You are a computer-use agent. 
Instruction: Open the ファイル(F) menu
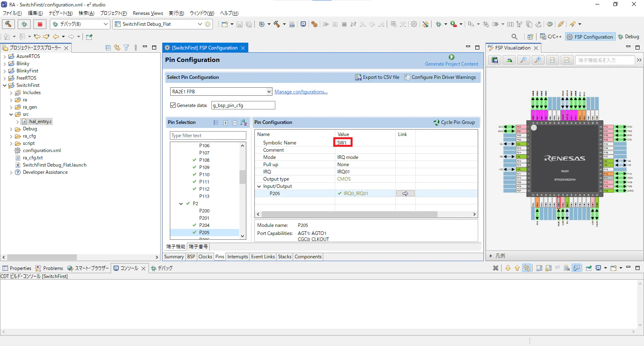(12, 13)
